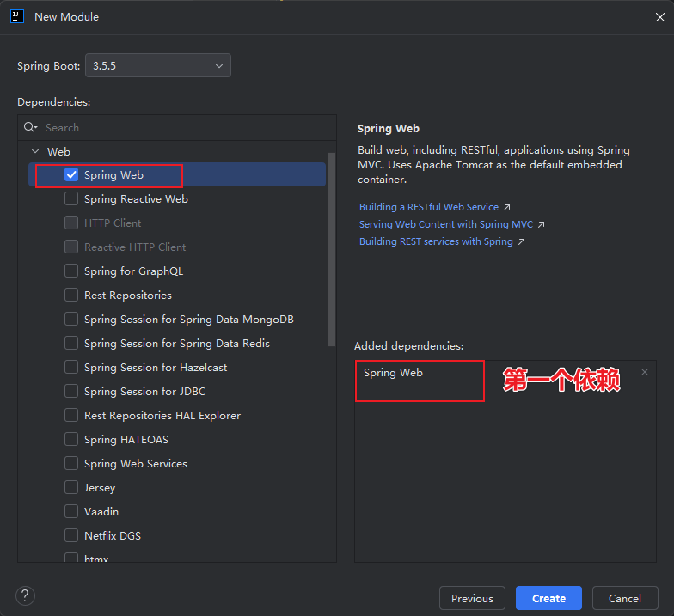
Task: Close the New Module dialog
Action: pos(660,17)
